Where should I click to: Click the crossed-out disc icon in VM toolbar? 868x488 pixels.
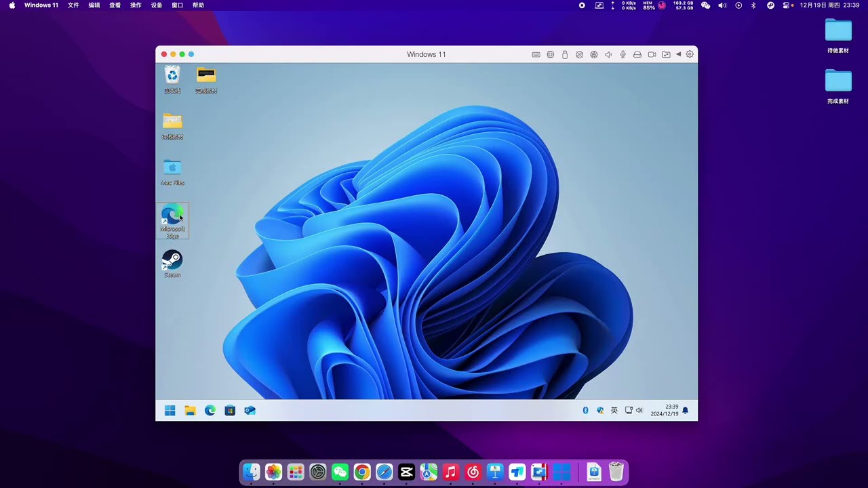click(579, 54)
